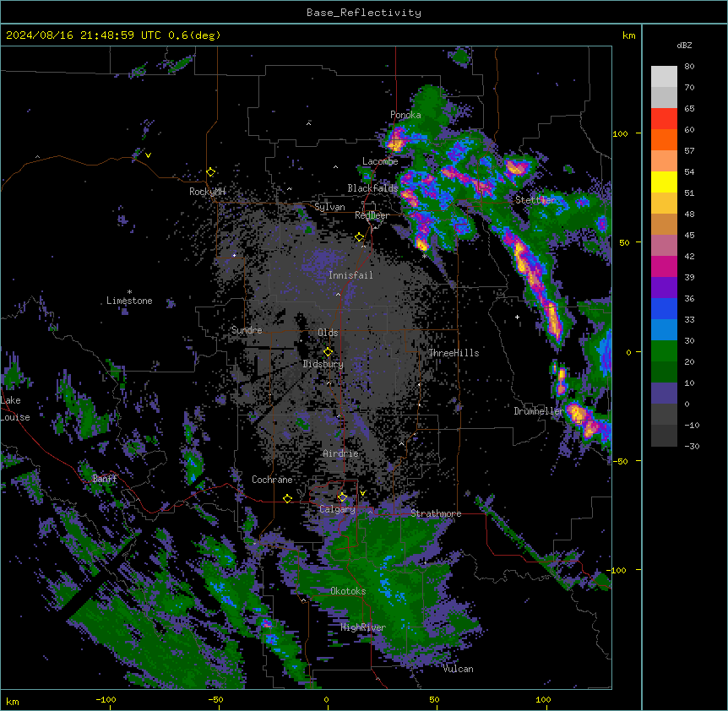Click the -100 tick on the right axis
This screenshot has height=711, width=728.
tap(617, 570)
